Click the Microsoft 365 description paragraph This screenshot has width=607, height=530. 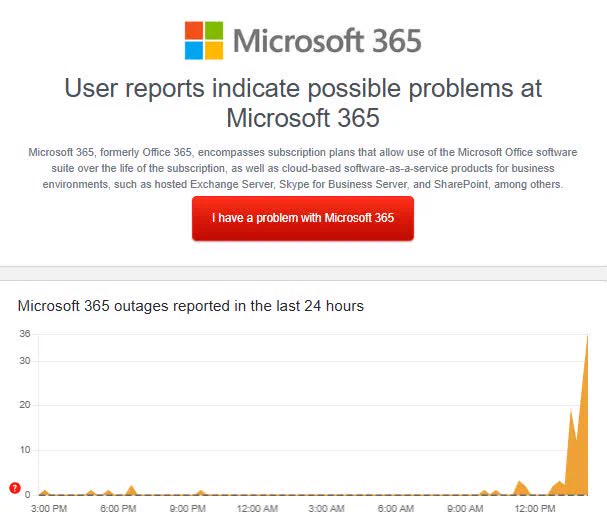pyautogui.click(x=303, y=168)
